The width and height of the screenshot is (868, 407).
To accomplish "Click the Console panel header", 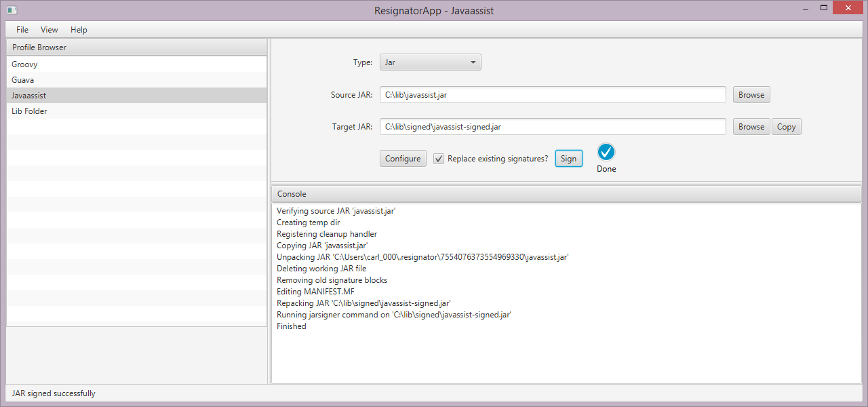I will [x=566, y=194].
